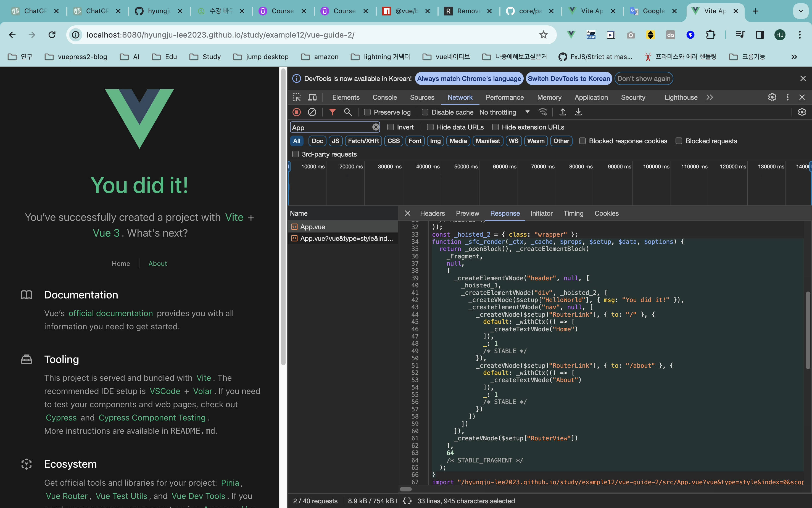Open the Edu bookmarks folder
The width and height of the screenshot is (812, 508).
[164, 57]
